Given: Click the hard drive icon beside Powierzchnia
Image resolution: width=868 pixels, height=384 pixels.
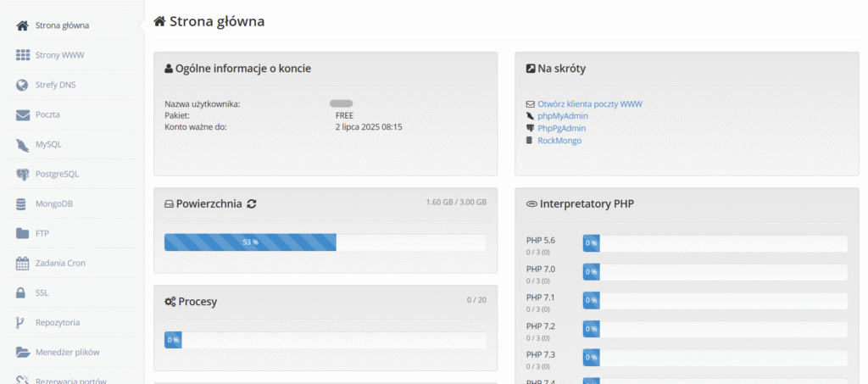Looking at the screenshot, I should 170,204.
